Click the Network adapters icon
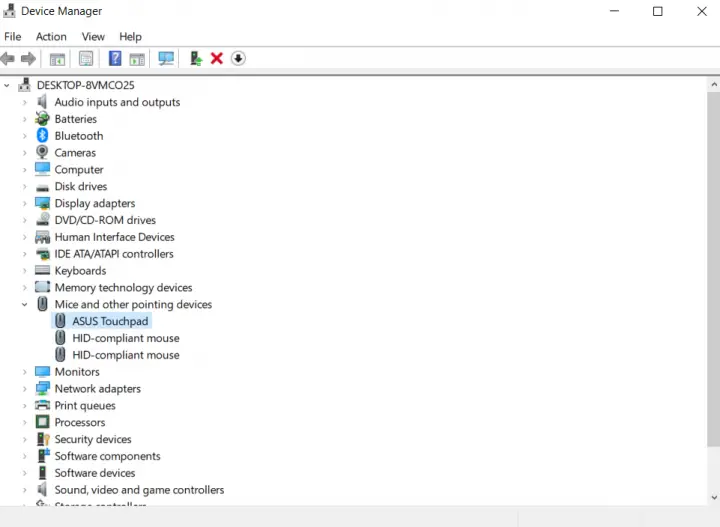This screenshot has width=720, height=527. coord(42,388)
